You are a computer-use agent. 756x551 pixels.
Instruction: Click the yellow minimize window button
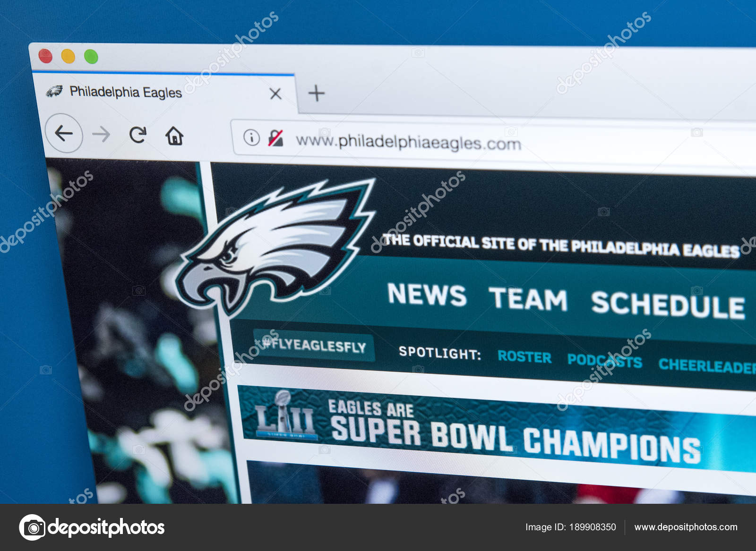[x=69, y=56]
